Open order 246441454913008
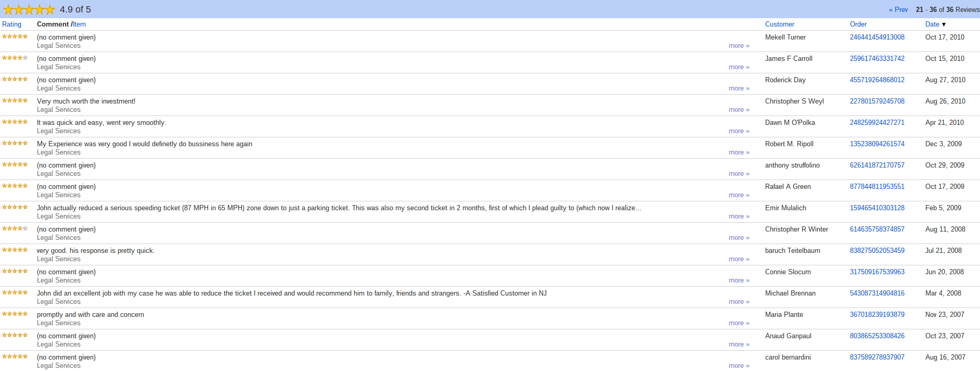Viewport: 980px width, 371px height. [x=877, y=37]
